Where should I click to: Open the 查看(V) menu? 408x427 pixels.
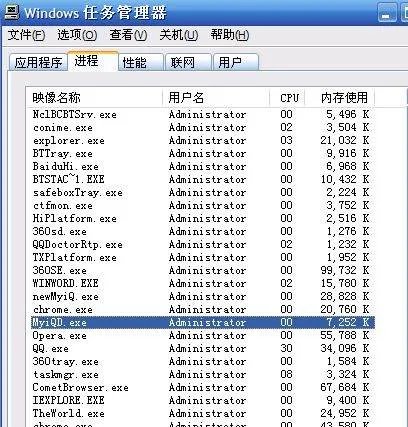pos(128,35)
